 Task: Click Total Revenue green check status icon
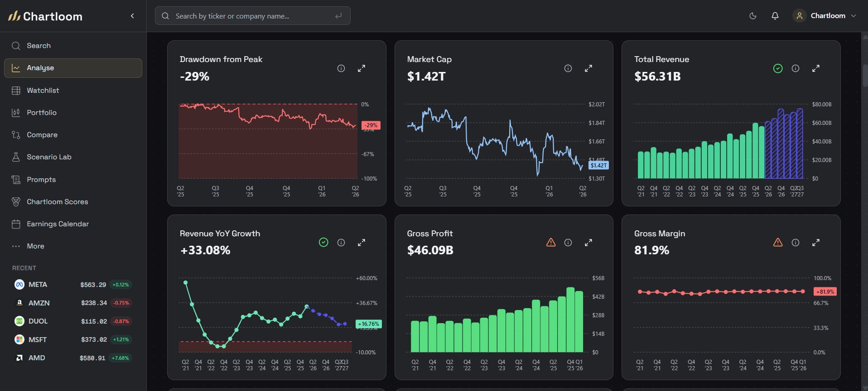778,68
